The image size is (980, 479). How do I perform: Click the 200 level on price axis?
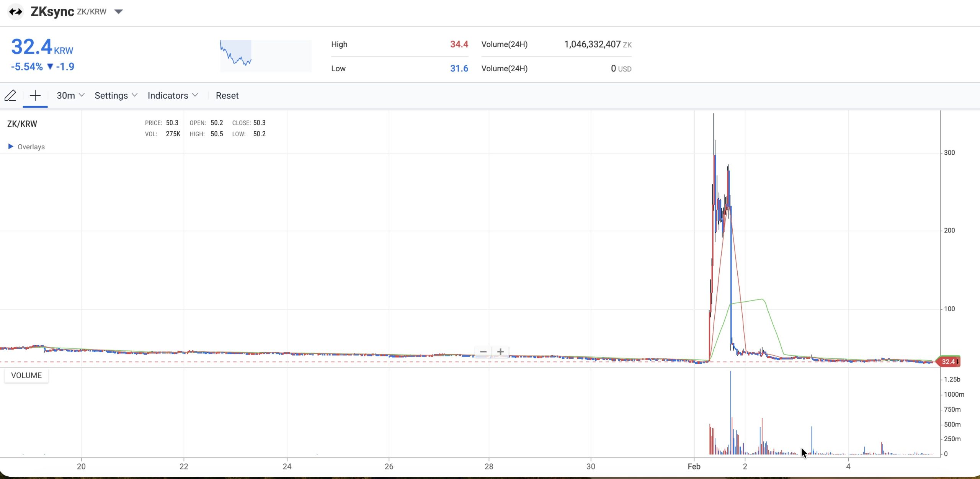(x=949, y=231)
